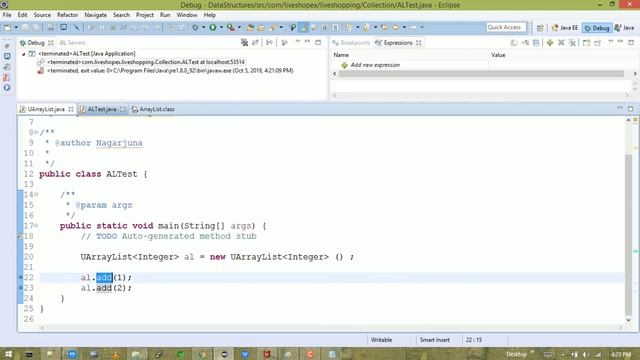Toggle the breakpoint marker on line 22

click(x=20, y=277)
